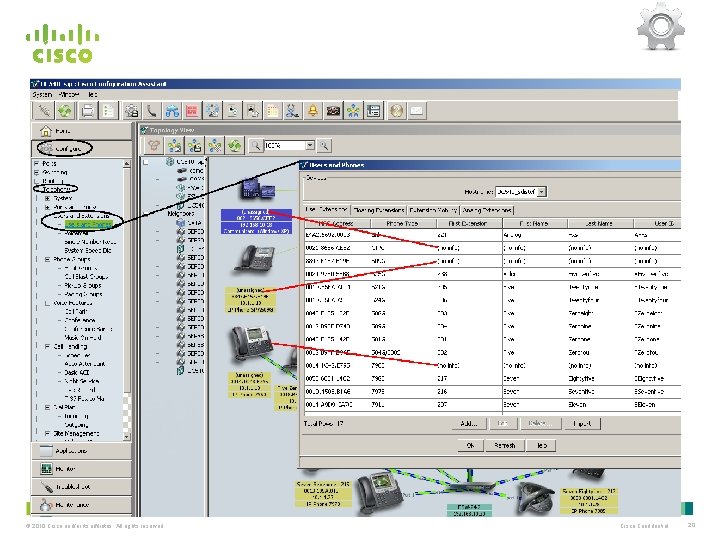Click the Help button beside Refresh

541,445
